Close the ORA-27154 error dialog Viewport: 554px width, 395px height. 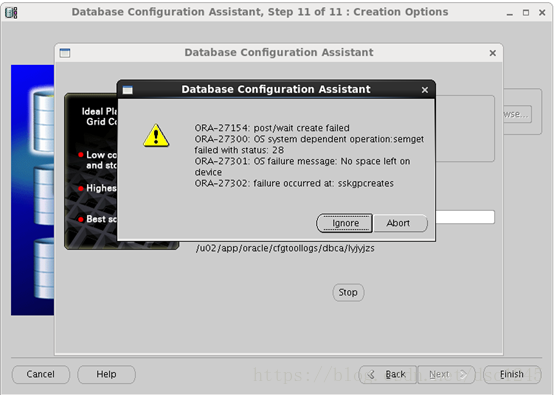click(x=425, y=90)
